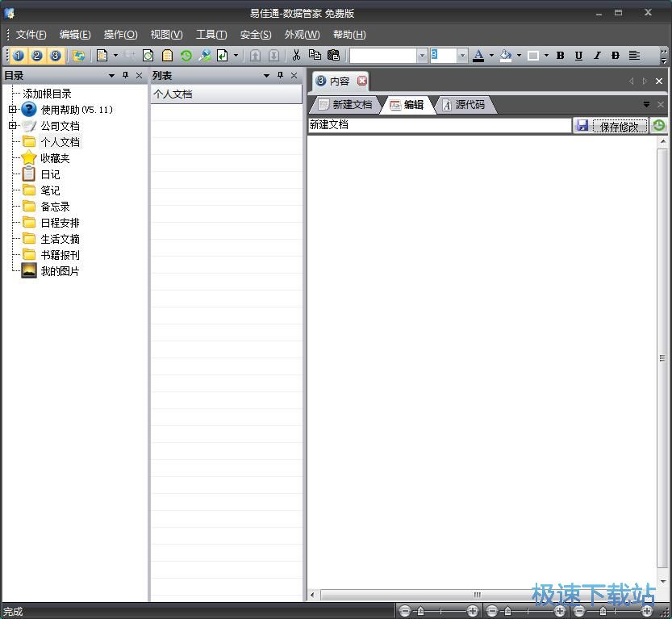Open the font name dropdown

tap(421, 56)
